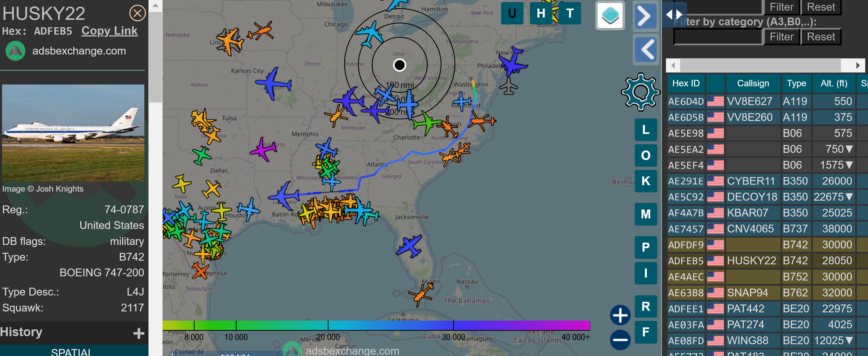Sort table by Type column
The width and height of the screenshot is (868, 356).
pyautogui.click(x=796, y=84)
